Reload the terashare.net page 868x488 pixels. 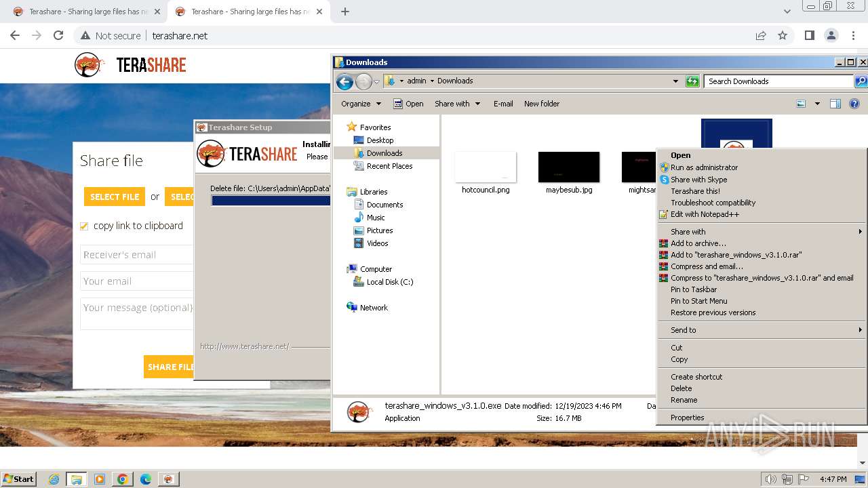click(x=58, y=35)
